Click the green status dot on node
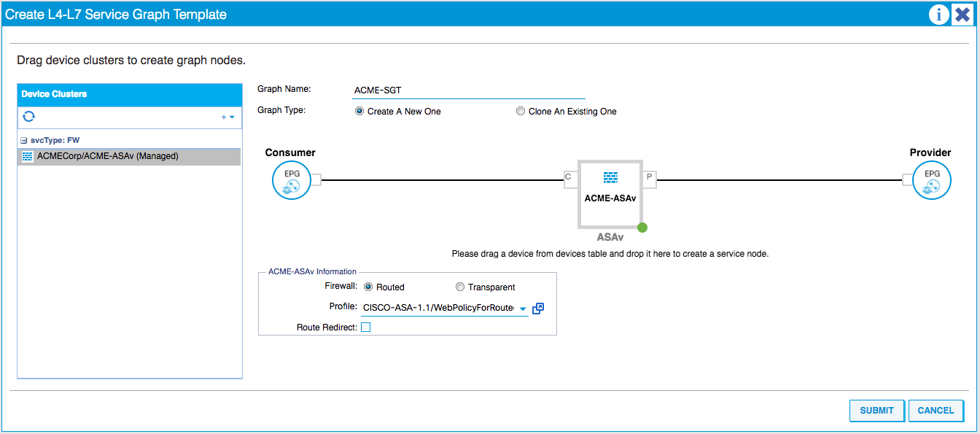980x434 pixels. pos(642,228)
